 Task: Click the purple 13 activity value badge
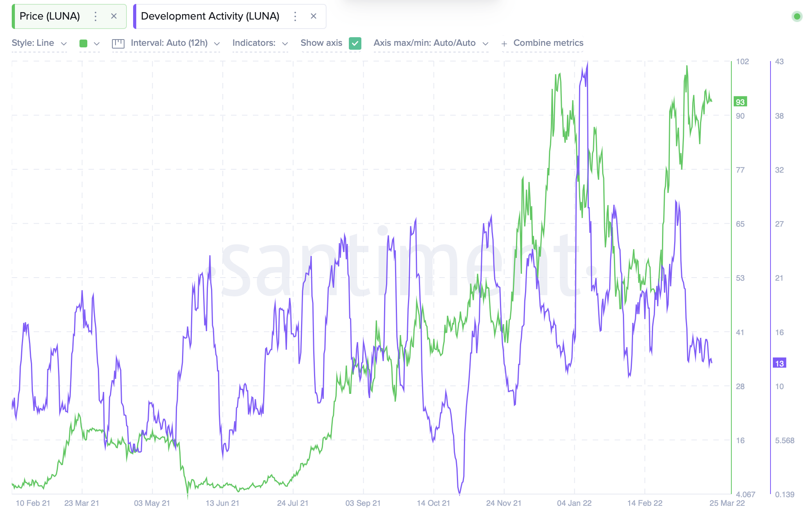click(779, 363)
